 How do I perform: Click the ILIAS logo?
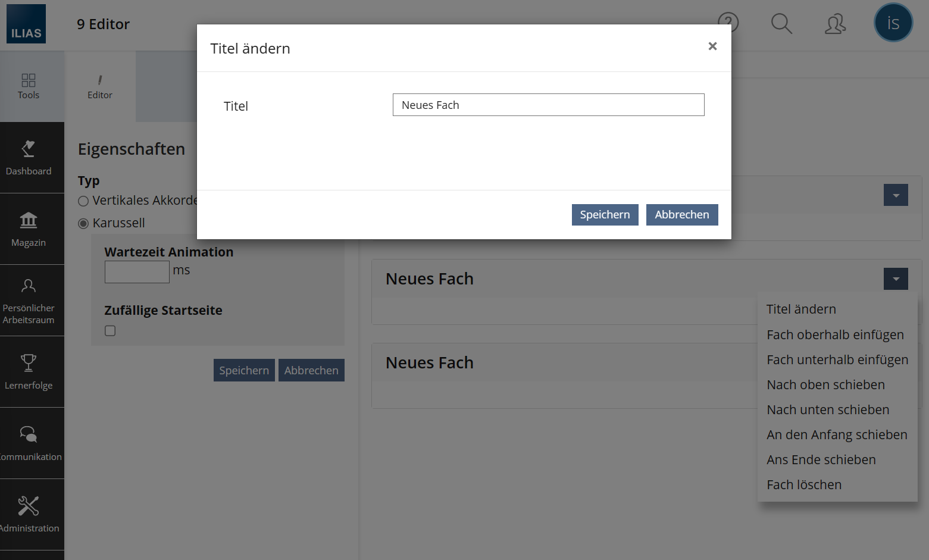(x=26, y=24)
